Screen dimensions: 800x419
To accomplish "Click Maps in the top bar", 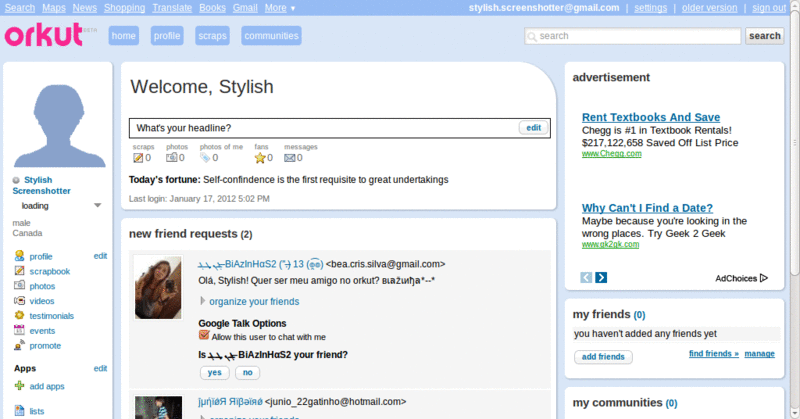I will [54, 8].
